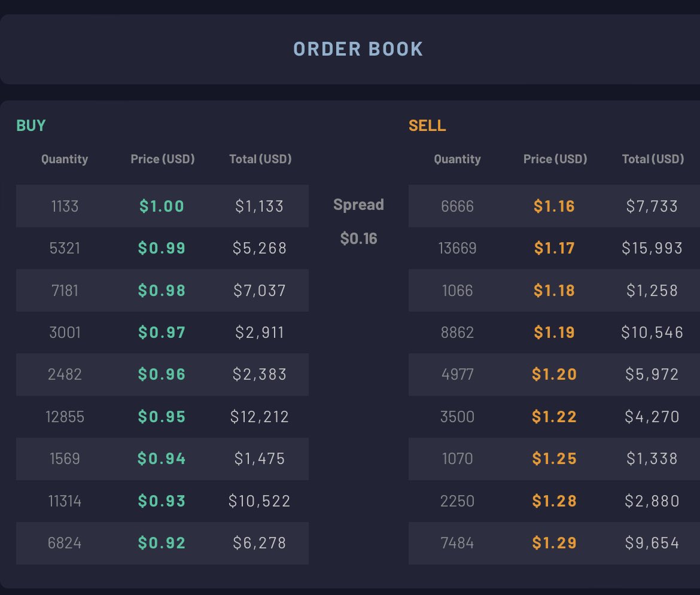Viewport: 700px width, 595px height.
Task: Click buy price $0.93
Action: (162, 501)
